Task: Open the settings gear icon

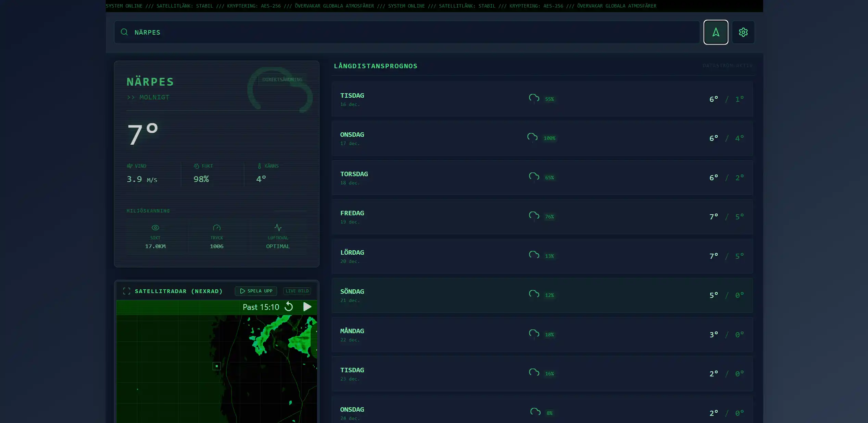Action: pos(743,32)
